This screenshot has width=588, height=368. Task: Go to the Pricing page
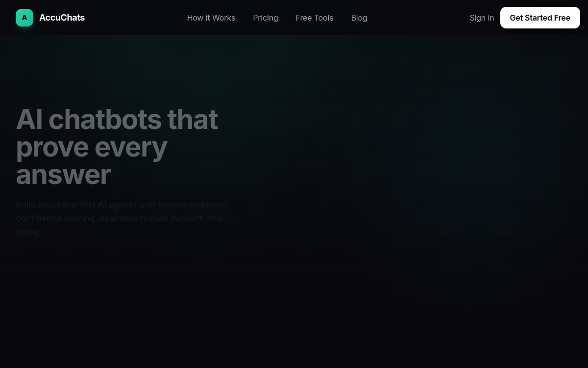pos(266,18)
